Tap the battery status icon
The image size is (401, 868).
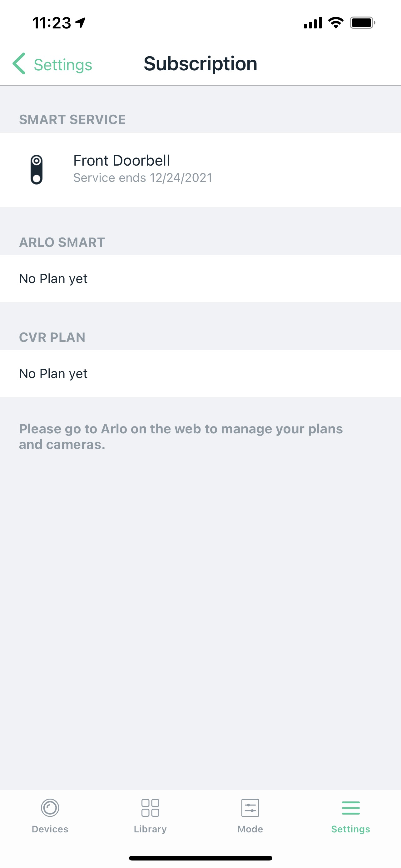(362, 22)
